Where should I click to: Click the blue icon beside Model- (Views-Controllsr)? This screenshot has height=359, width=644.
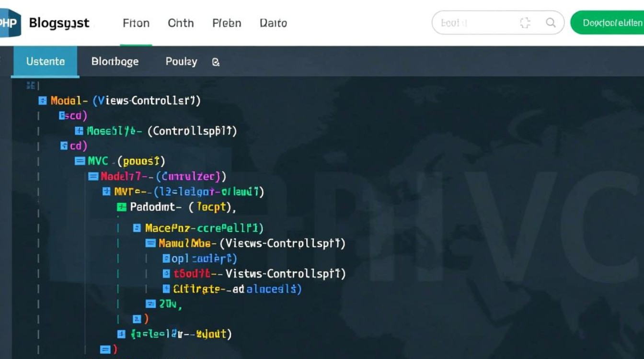(42, 101)
